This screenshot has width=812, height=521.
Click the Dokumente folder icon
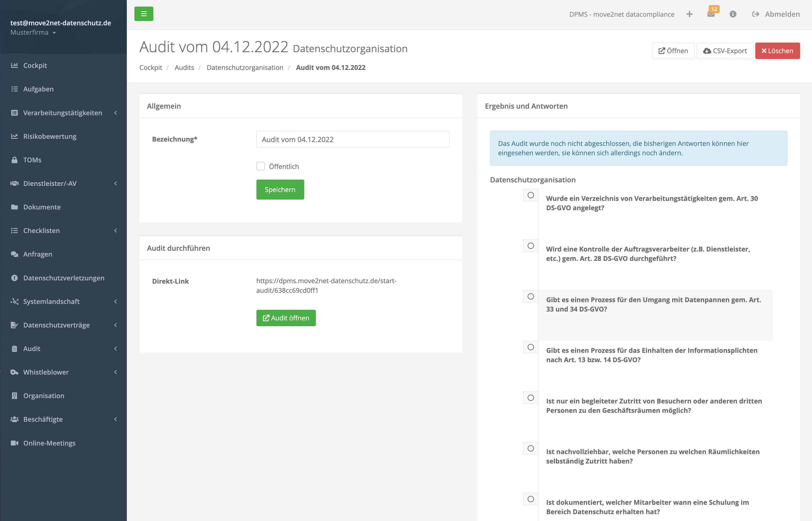[x=14, y=207]
